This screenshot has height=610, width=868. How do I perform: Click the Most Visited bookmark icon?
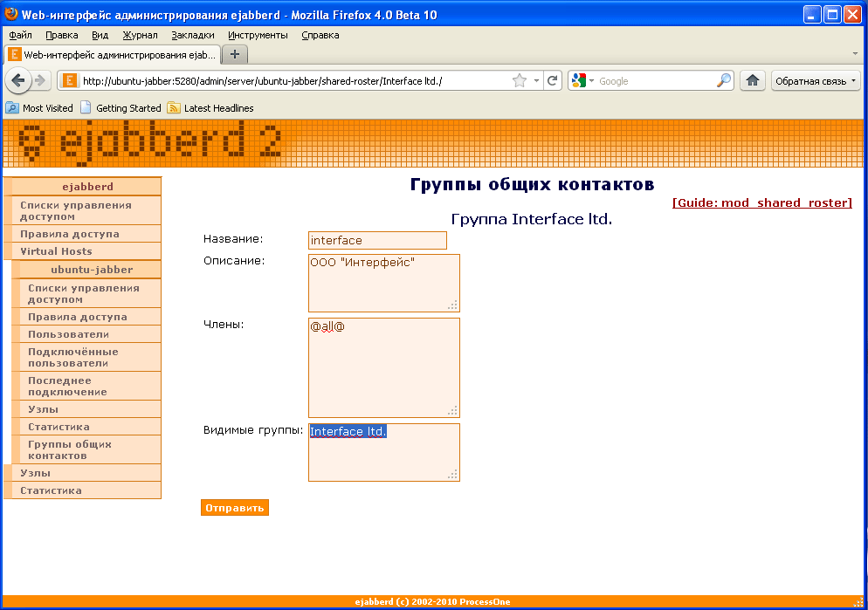(12, 108)
